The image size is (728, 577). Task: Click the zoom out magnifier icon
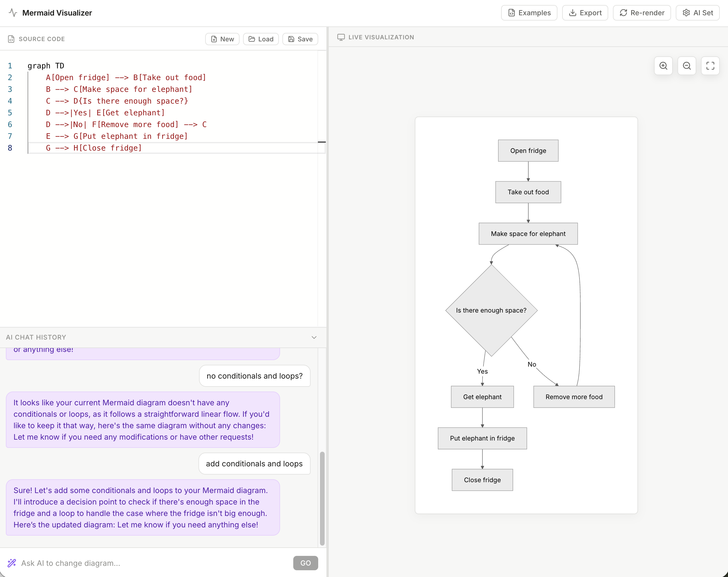tap(687, 65)
